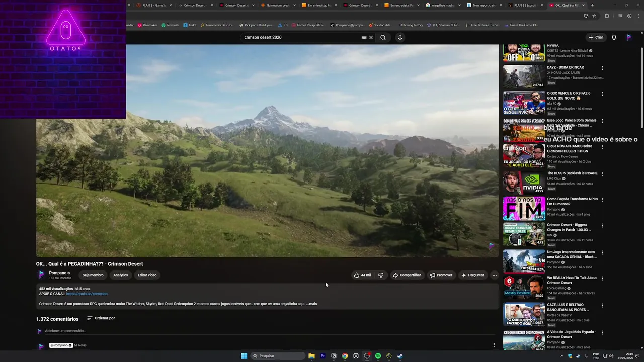
Task: Expand description with ...mais
Action: click(x=312, y=304)
